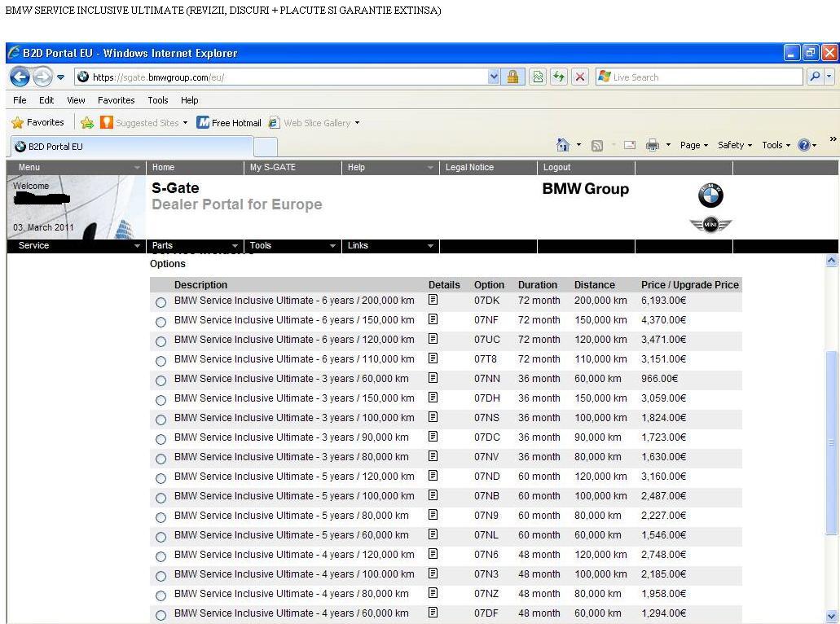
Task: Click the Live Search magnifier icon
Action: point(815,77)
